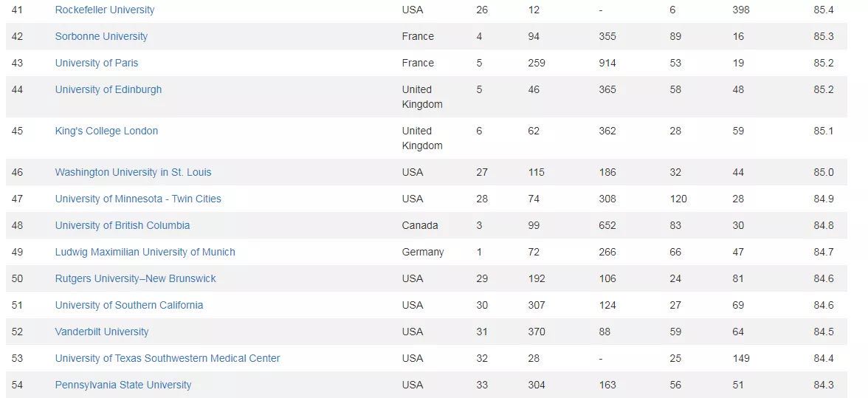868x398 pixels.
Task: Open UT Southwestern Medical Center link
Action: [x=168, y=358]
